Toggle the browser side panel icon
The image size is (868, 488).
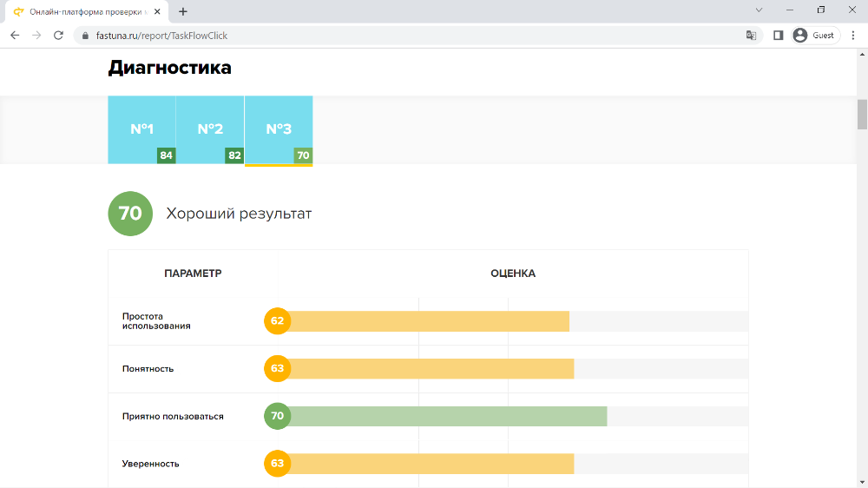[x=779, y=36]
